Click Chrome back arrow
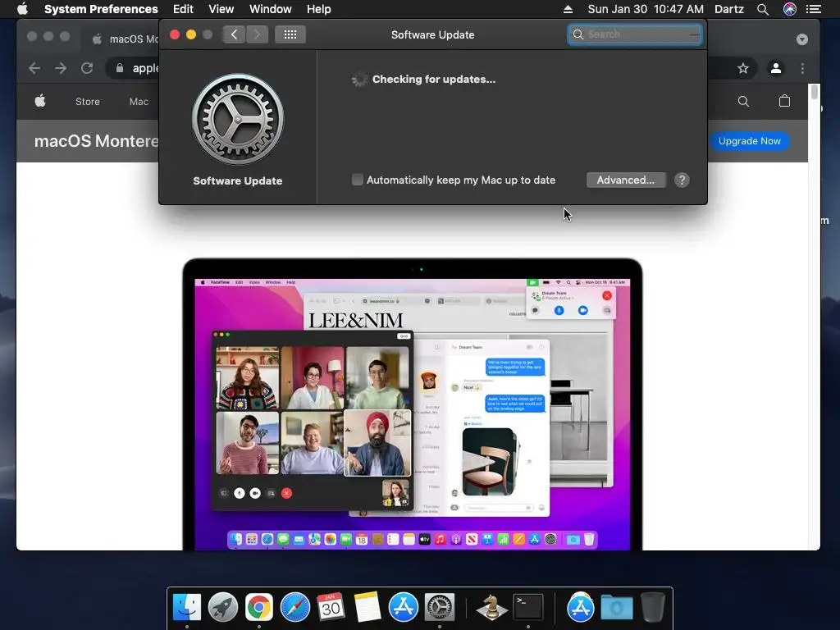The width and height of the screenshot is (840, 630). (34, 68)
